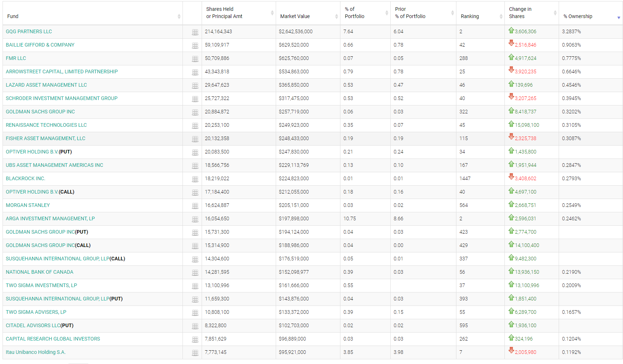Click grid icon for SUSQUEHANNA INTERNATIONAL GROUP(PUT) row
Image resolution: width=623 pixels, height=364 pixels.
[195, 299]
